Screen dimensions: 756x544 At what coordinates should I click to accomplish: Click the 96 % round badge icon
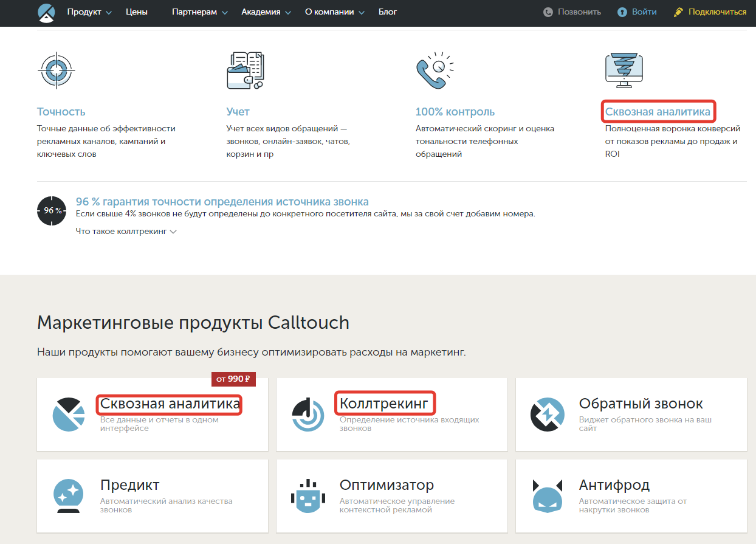click(x=52, y=210)
